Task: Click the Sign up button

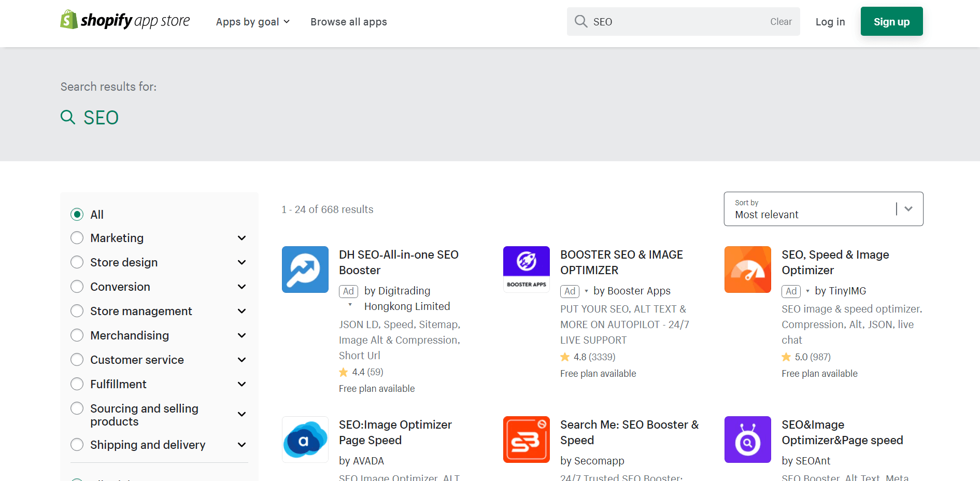Action: point(891,21)
